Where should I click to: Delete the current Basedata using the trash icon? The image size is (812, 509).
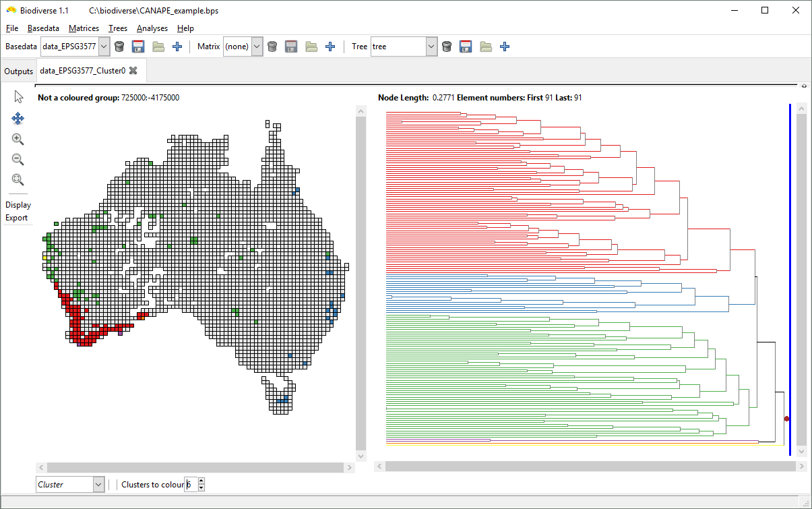pyautogui.click(x=119, y=46)
